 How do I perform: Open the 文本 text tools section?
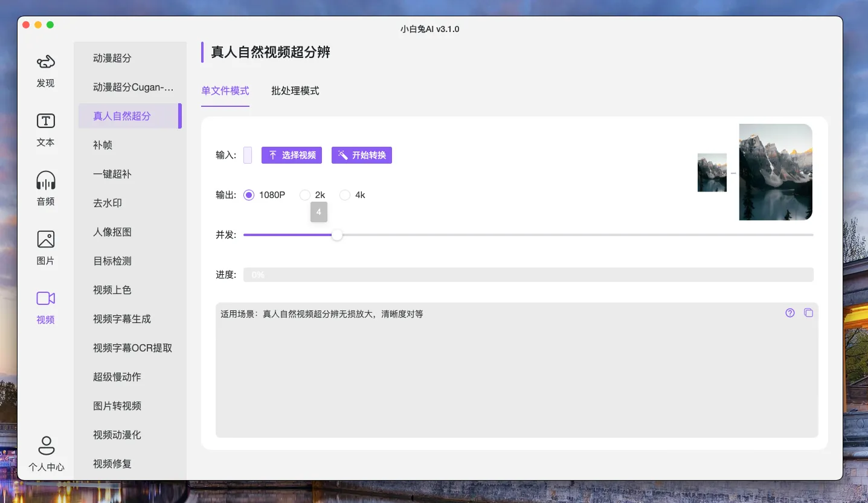[46, 130]
